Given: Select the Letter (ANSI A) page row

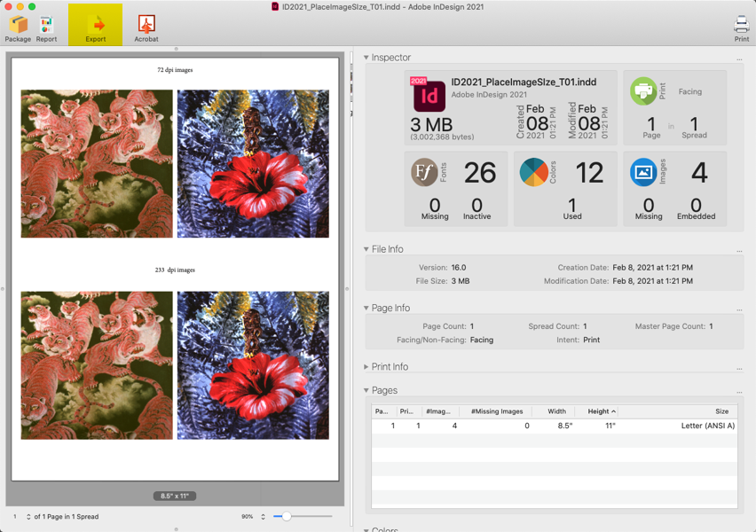Looking at the screenshot, I should 554,426.
